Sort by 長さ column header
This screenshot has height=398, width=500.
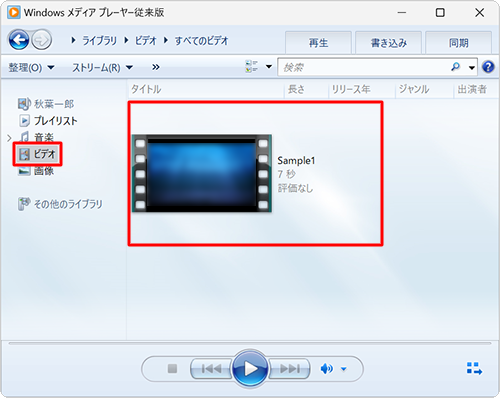[x=306, y=89]
